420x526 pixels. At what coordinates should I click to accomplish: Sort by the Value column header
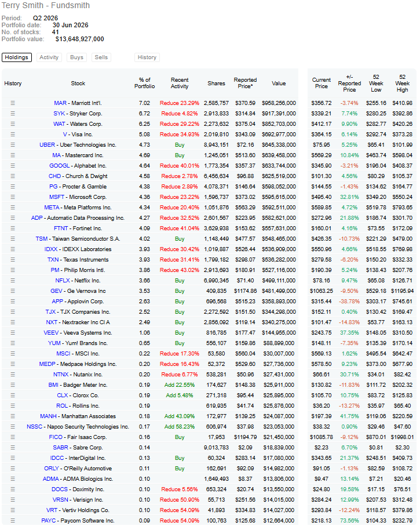(279, 83)
